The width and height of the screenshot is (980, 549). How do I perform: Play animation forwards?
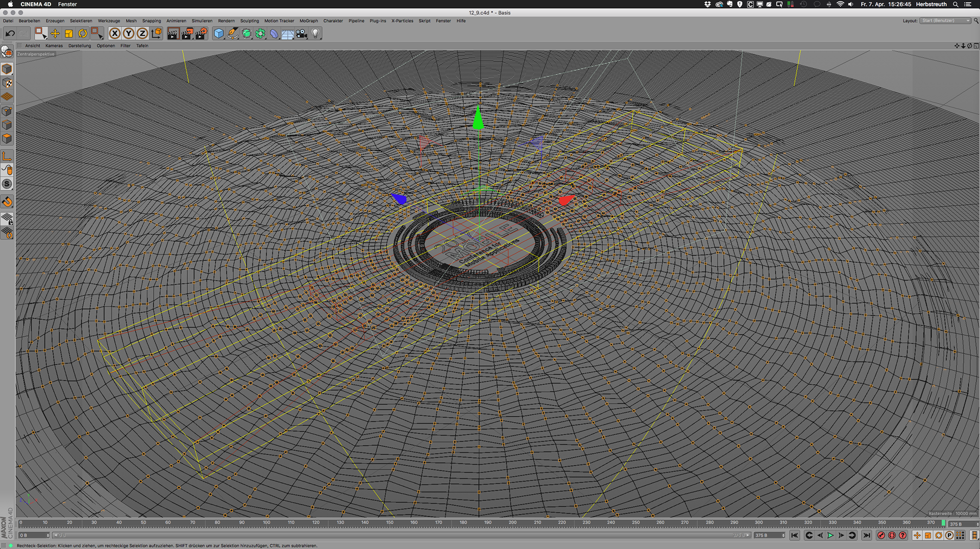pos(830,535)
